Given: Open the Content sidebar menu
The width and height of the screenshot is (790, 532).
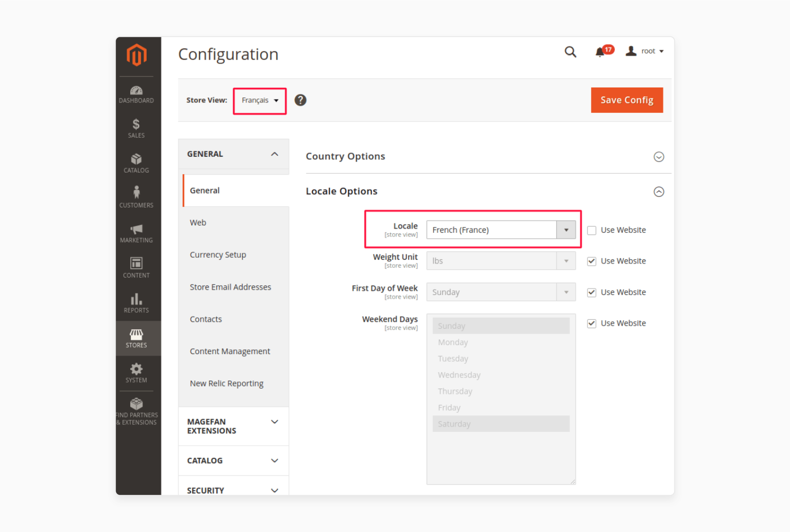Looking at the screenshot, I should [x=136, y=268].
